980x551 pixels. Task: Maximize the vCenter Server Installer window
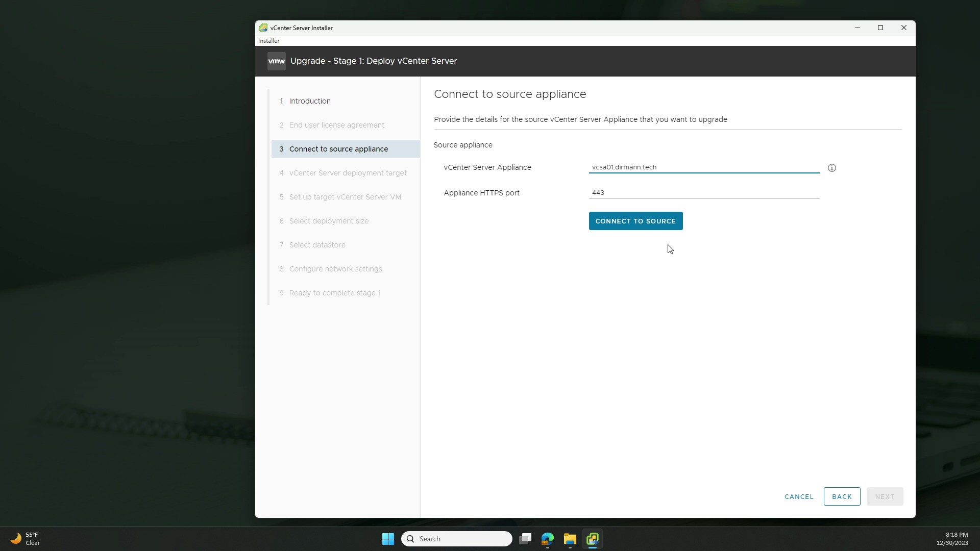880,28
